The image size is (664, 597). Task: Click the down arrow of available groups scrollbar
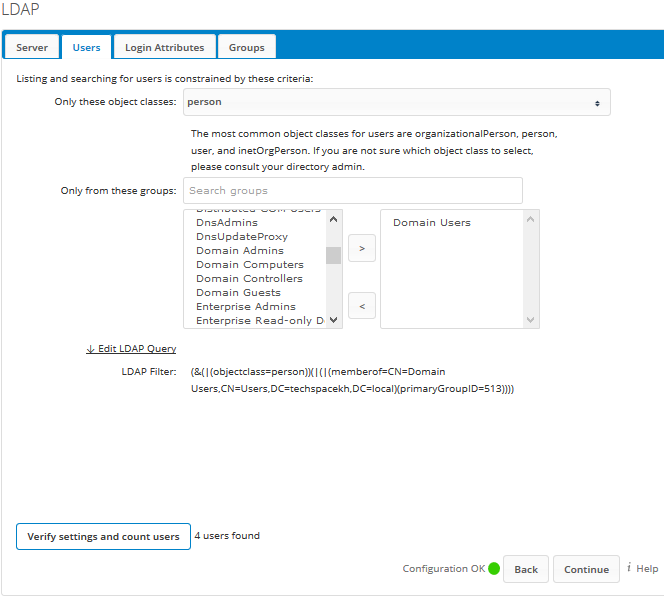coord(333,320)
